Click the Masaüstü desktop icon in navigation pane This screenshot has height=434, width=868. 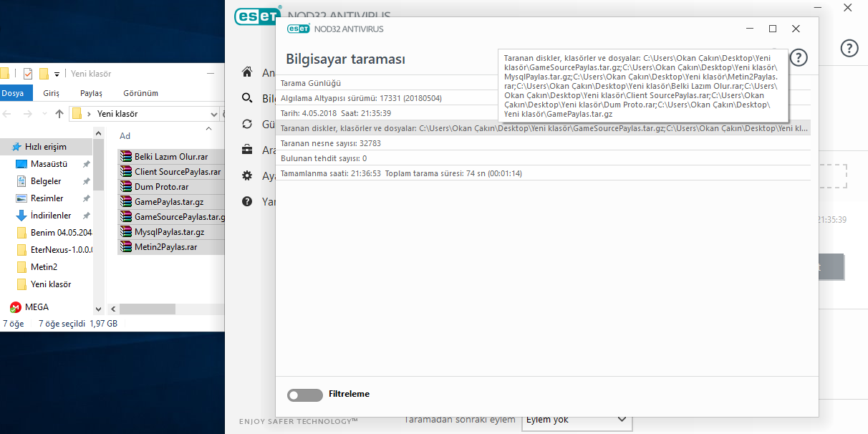point(21,164)
